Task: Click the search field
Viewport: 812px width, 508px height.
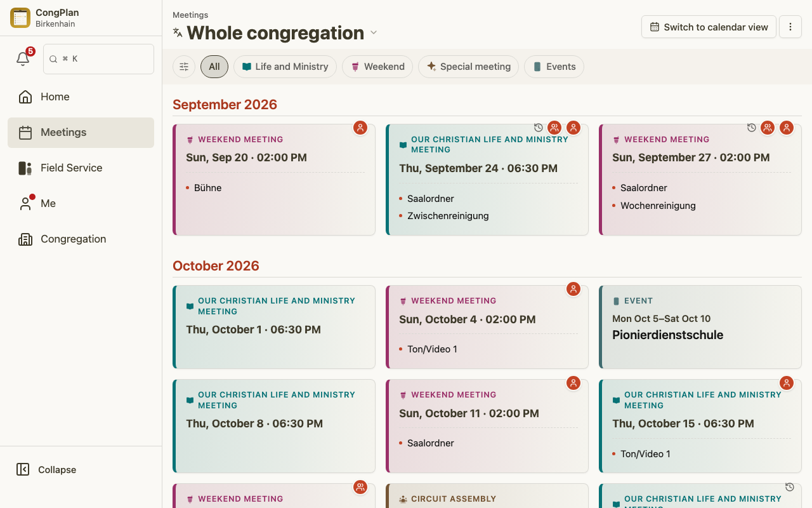Action: 98,58
